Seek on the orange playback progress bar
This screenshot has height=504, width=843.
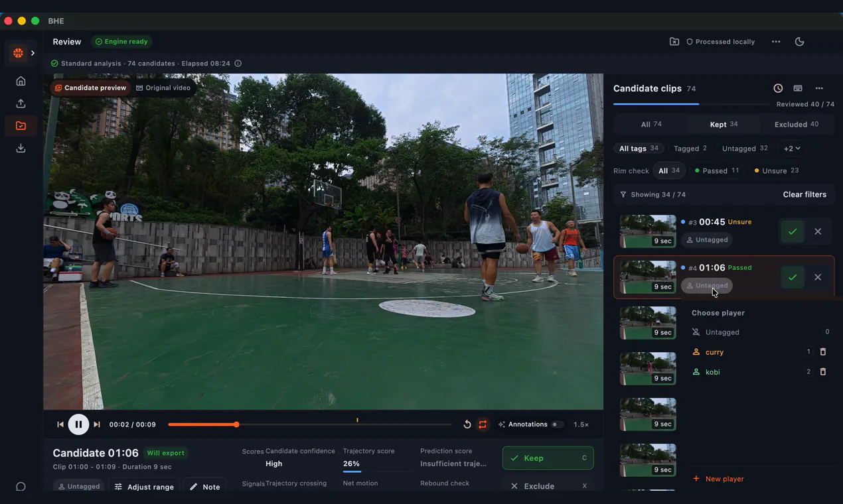(311, 424)
